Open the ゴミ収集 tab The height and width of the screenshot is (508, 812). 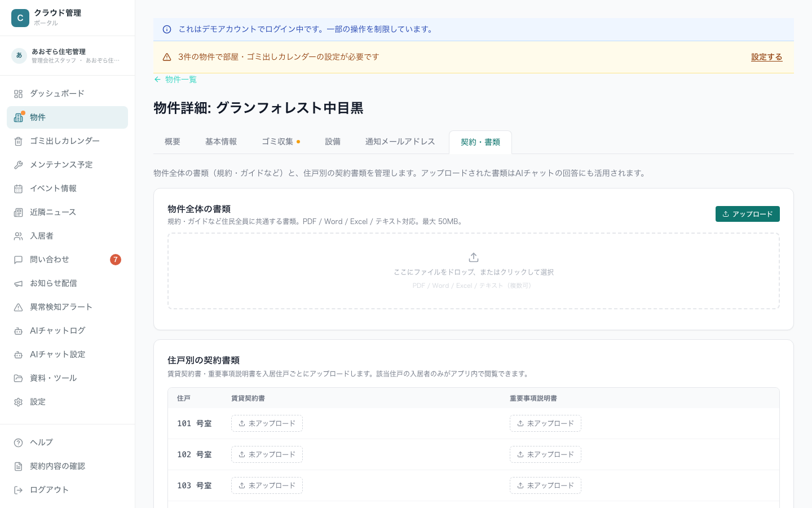click(x=281, y=142)
